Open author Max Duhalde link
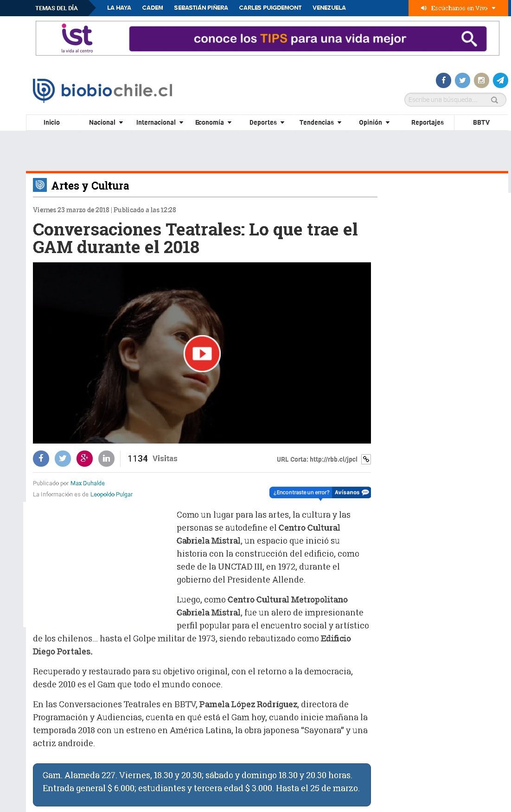The width and height of the screenshot is (511, 812). (88, 483)
